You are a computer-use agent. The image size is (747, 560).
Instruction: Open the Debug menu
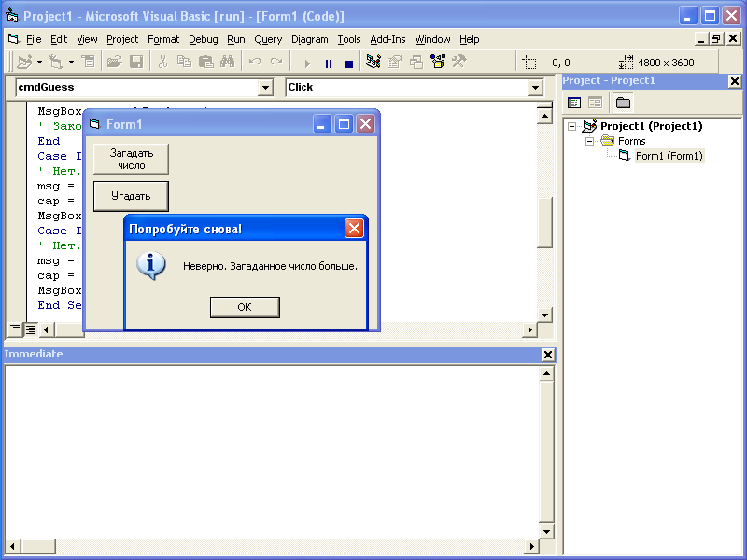pos(203,39)
